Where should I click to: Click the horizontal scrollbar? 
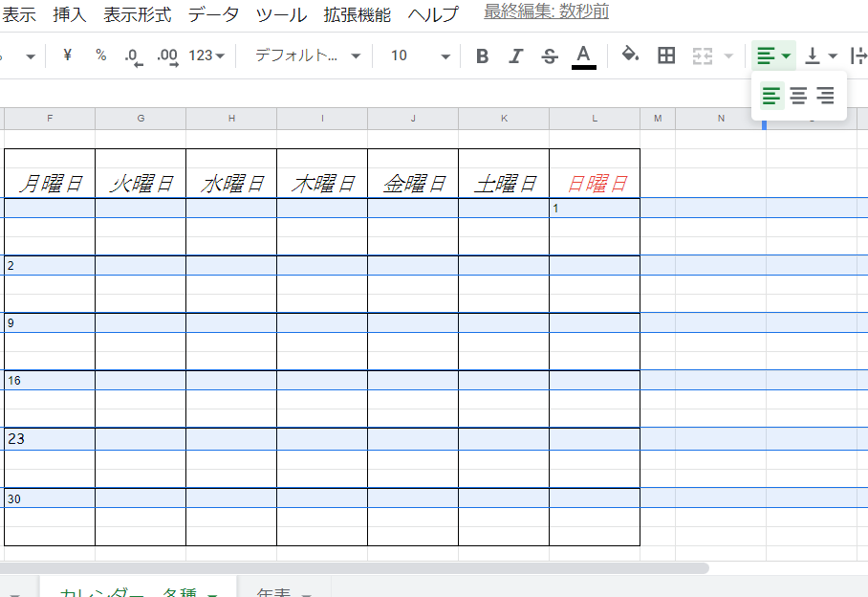355,568
